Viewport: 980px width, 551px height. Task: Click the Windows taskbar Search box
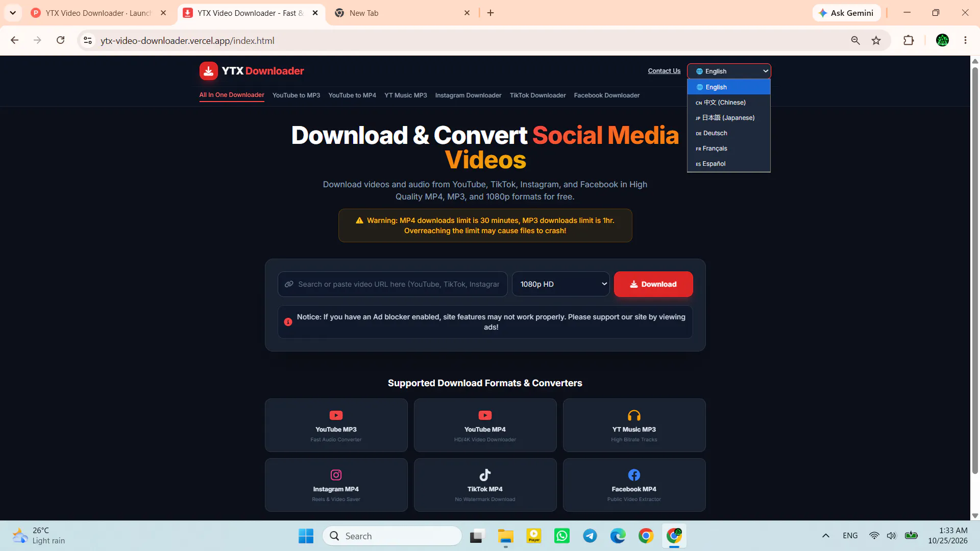392,536
